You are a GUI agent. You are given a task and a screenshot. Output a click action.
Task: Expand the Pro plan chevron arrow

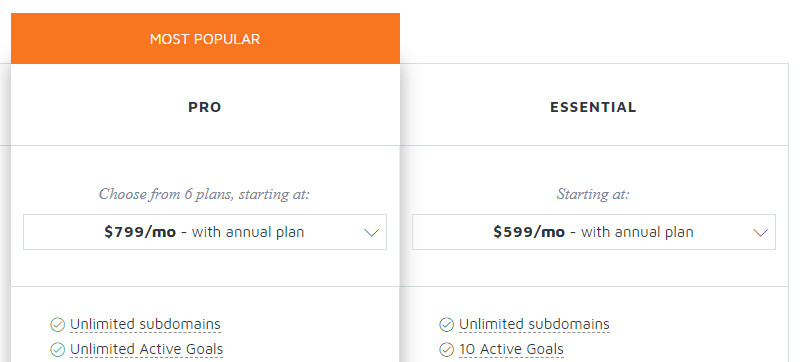[x=371, y=233]
